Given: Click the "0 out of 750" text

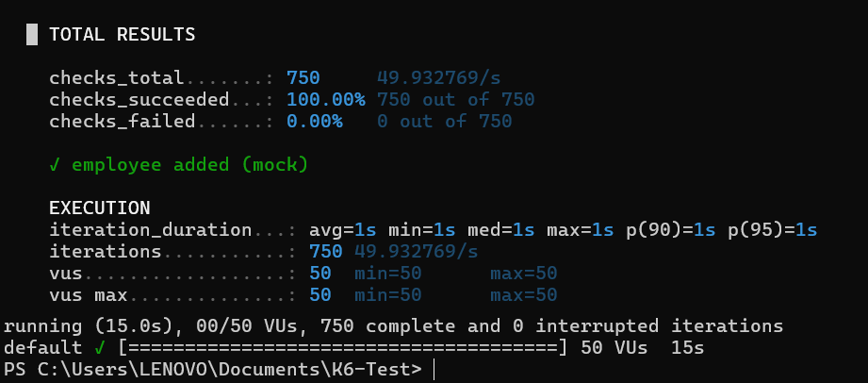Looking at the screenshot, I should pos(444,121).
